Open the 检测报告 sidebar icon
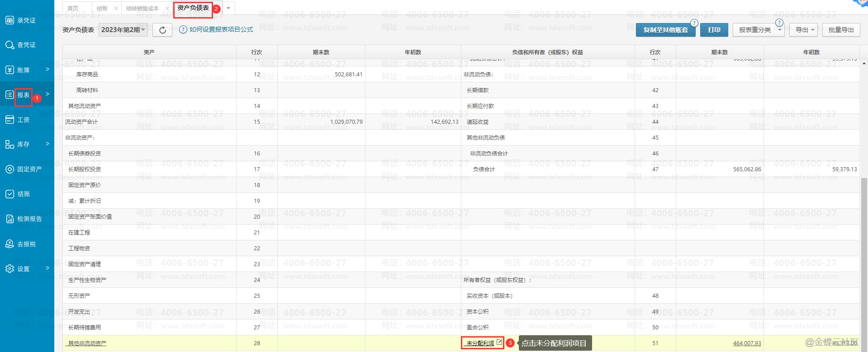Screen dimensions: 868x352 [x=9, y=219]
